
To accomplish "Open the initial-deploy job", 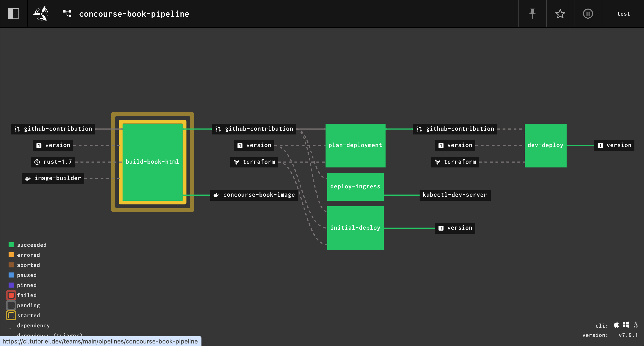I will pyautogui.click(x=355, y=228).
